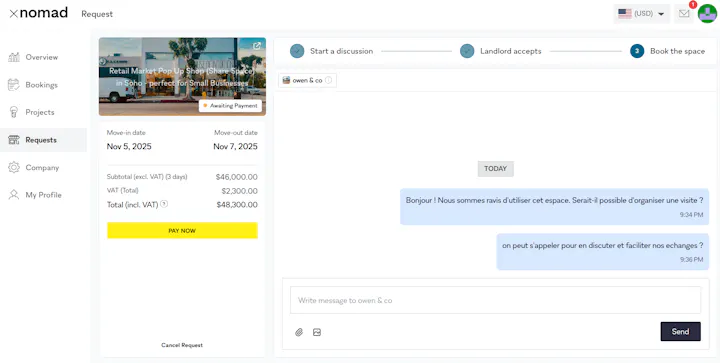Open Bookings in the sidebar
The height and width of the screenshot is (363, 720).
[x=43, y=85]
